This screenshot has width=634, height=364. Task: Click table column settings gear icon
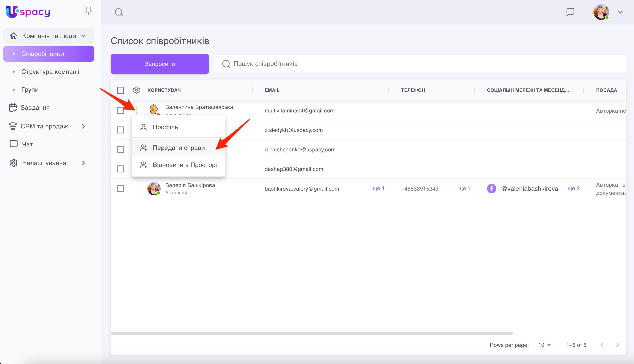[136, 90]
